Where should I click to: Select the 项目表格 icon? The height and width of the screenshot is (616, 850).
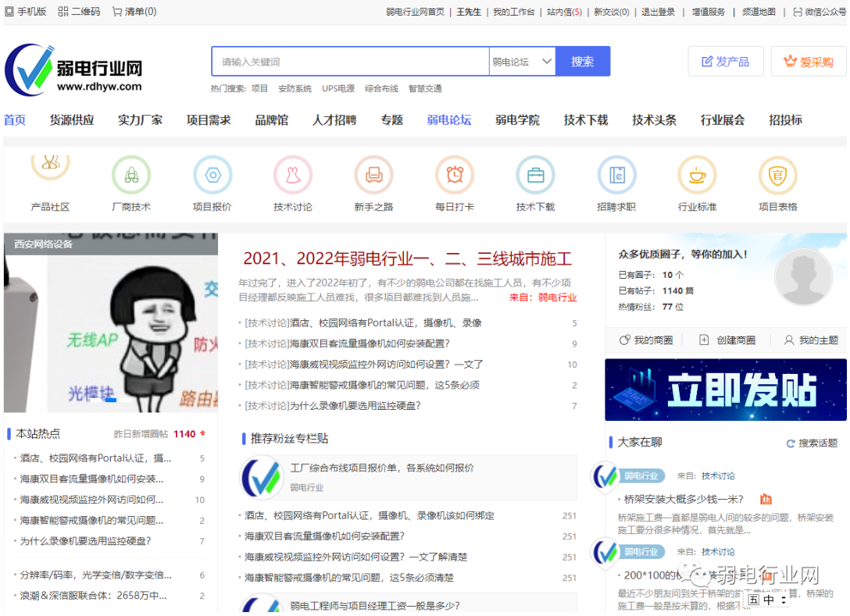click(777, 175)
